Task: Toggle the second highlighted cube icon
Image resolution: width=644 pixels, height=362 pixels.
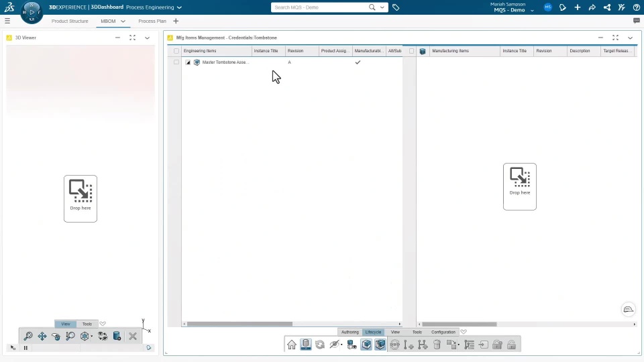Action: [x=380, y=345]
